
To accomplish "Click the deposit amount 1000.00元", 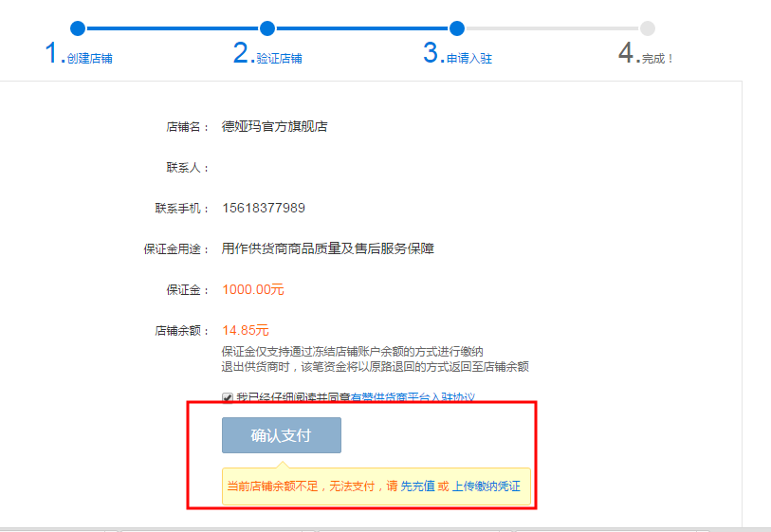I will tap(253, 289).
